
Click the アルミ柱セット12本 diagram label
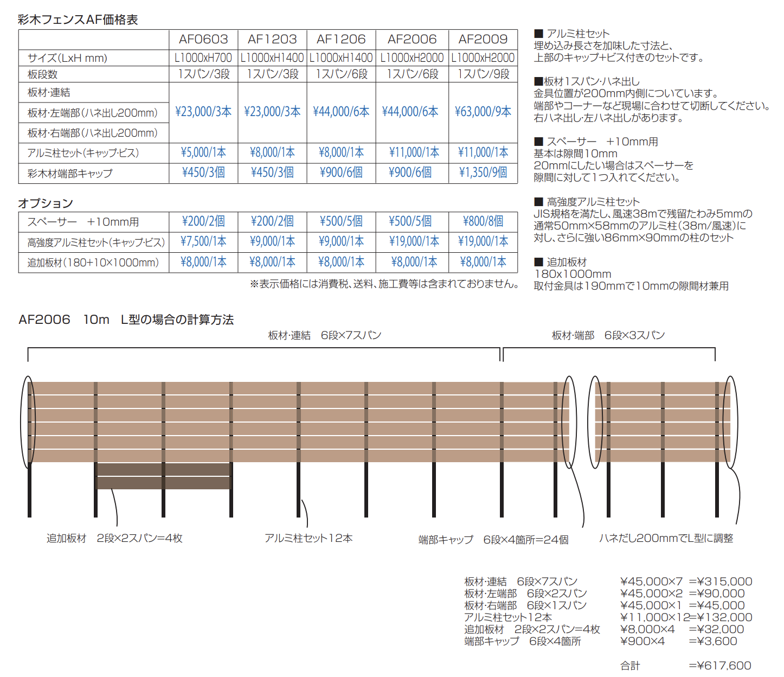coord(309,538)
